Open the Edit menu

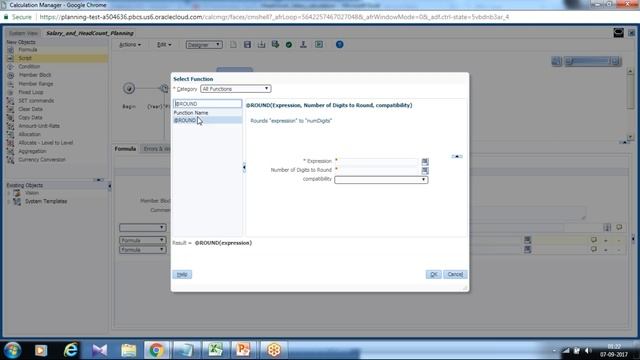(x=164, y=44)
